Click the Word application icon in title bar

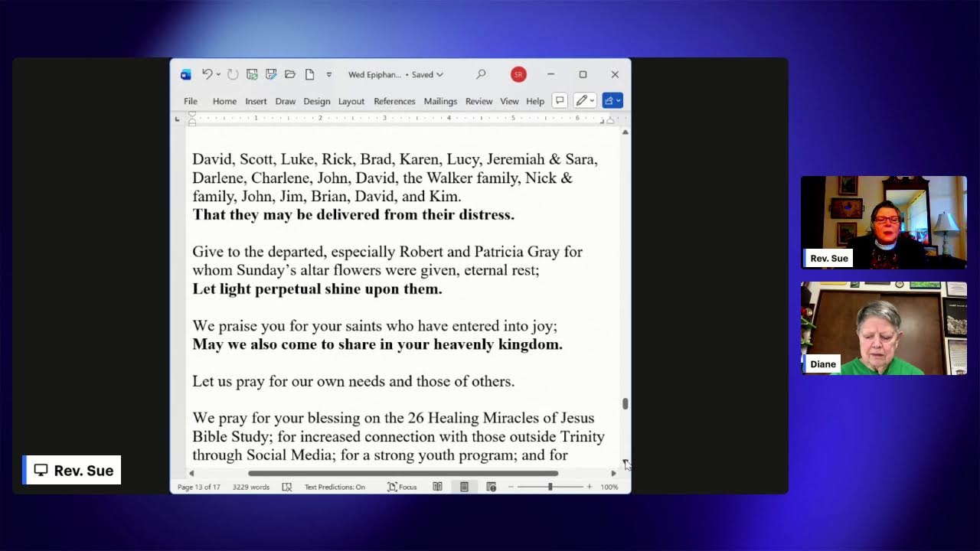(185, 74)
